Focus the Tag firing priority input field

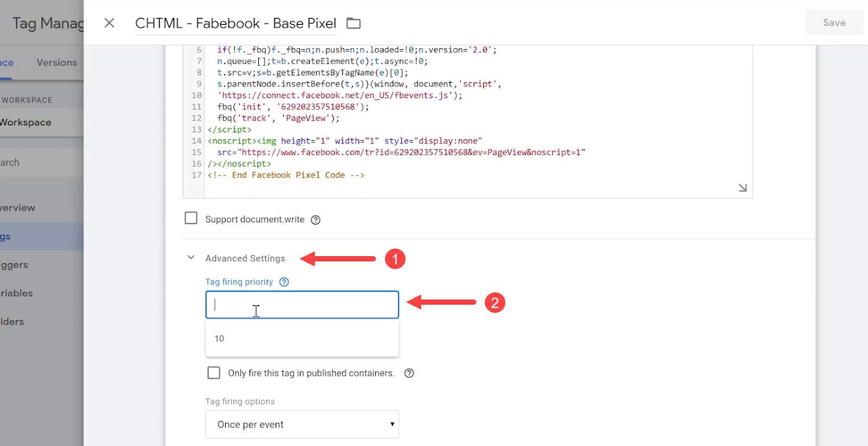tap(302, 305)
